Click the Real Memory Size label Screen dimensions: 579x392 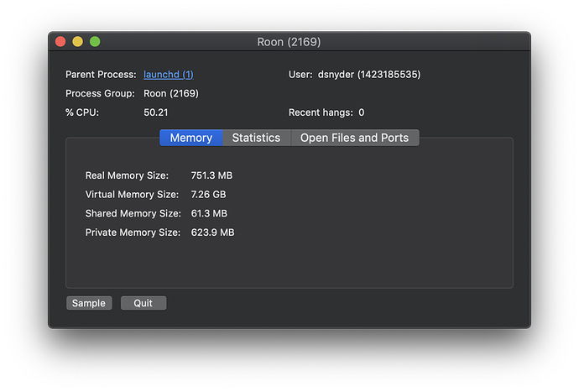tap(127, 175)
